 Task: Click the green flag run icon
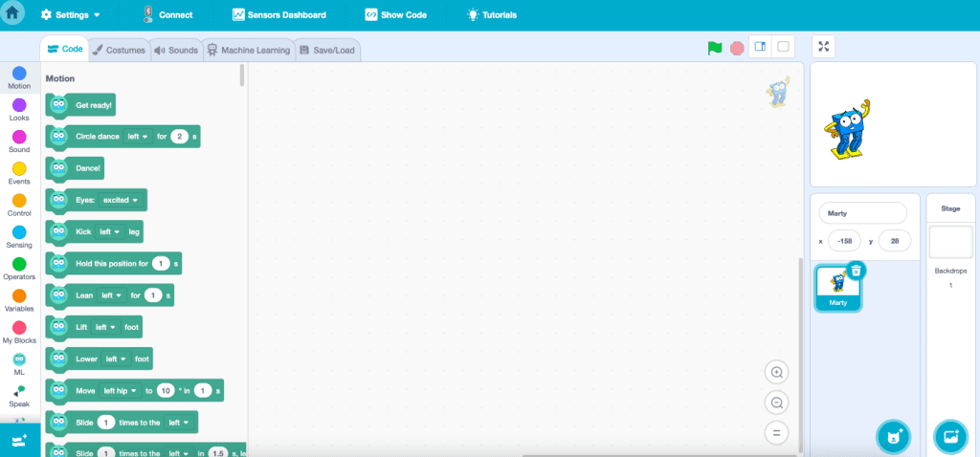coord(714,48)
